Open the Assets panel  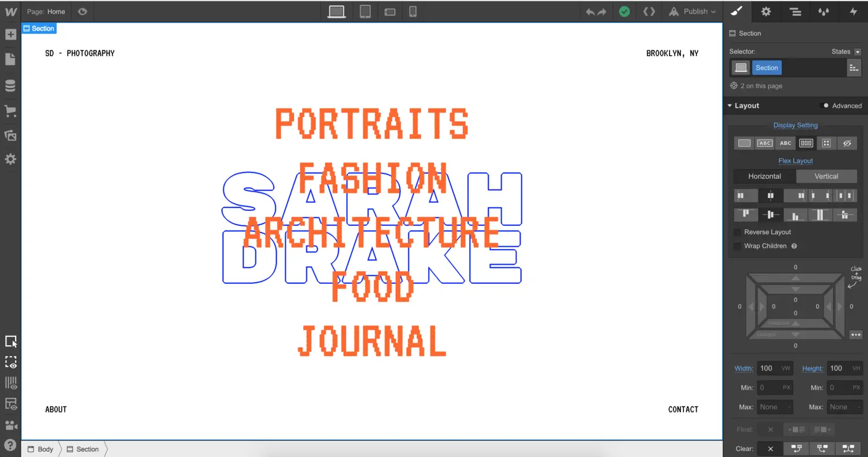[x=10, y=136]
